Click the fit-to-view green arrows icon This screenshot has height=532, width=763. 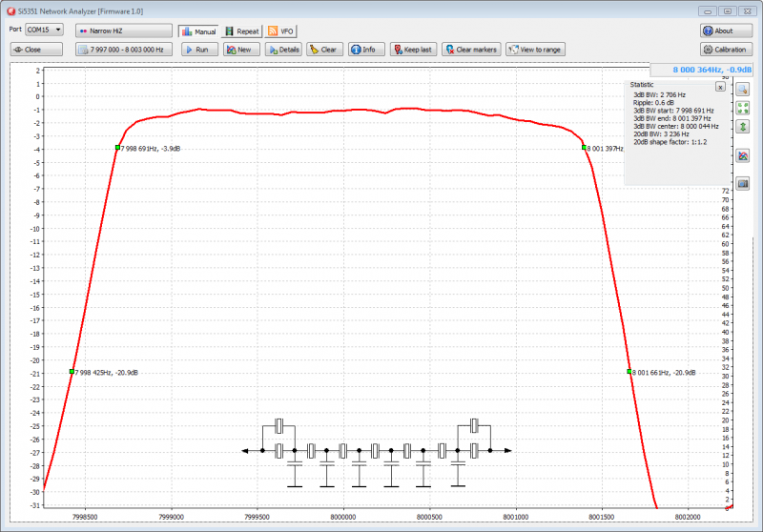pos(743,107)
